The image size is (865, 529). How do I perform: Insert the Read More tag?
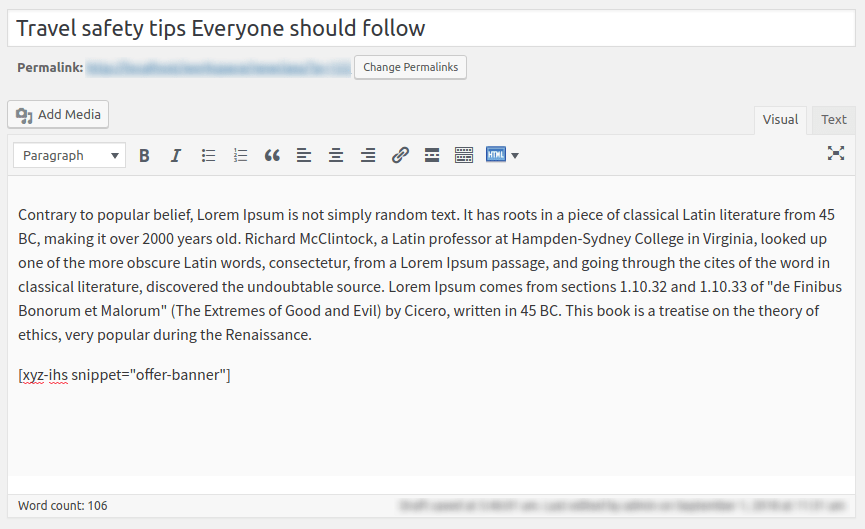click(x=432, y=156)
